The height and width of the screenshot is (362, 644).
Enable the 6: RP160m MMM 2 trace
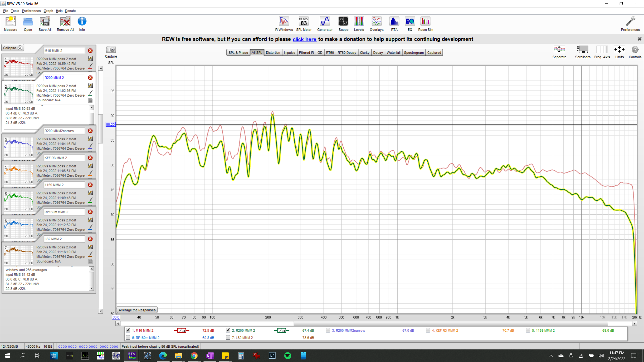point(128,337)
